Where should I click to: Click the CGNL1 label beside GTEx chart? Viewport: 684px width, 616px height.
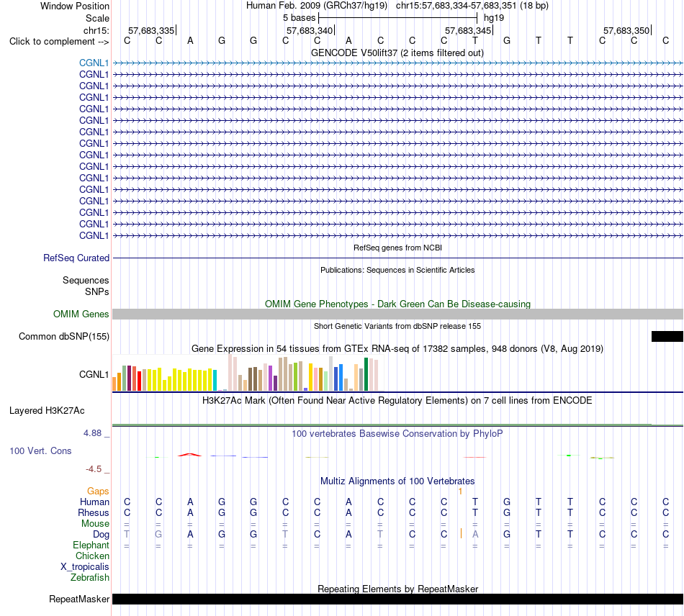click(x=94, y=374)
